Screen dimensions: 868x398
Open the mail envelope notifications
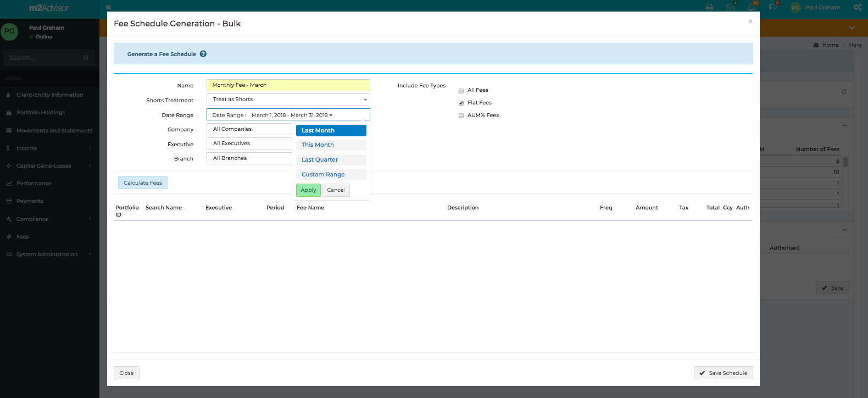[730, 8]
